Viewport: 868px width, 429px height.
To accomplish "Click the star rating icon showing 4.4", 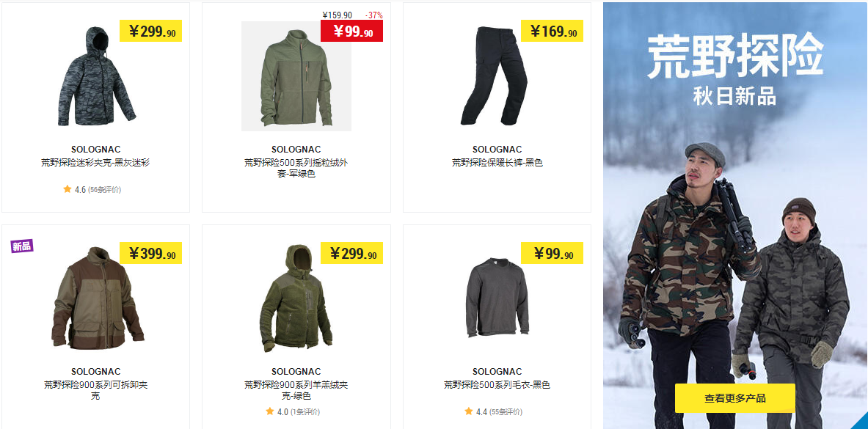I will pos(469,411).
